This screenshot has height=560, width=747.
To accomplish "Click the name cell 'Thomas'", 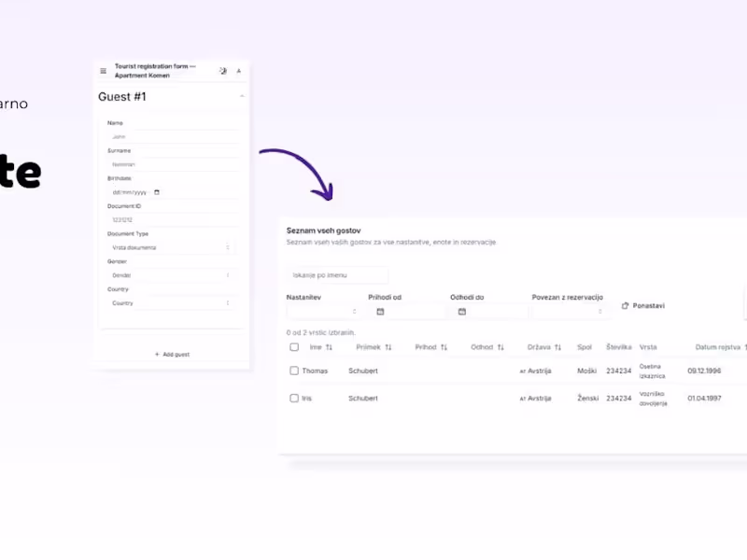I will click(x=315, y=371).
